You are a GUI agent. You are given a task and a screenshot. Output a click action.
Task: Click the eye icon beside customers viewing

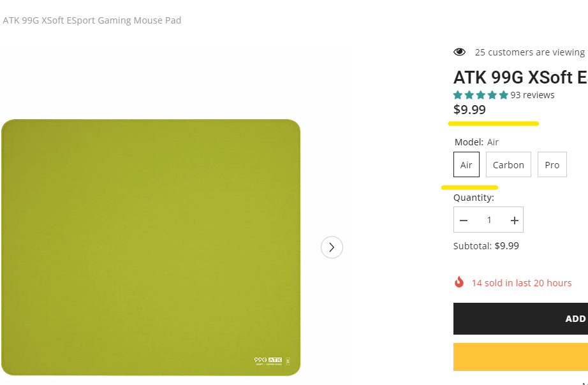[x=459, y=52]
